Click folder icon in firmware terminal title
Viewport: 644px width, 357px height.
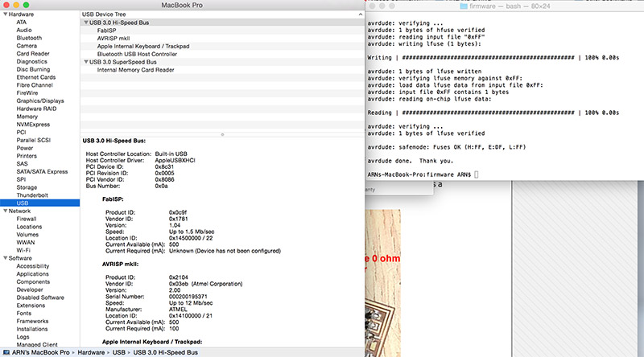(x=464, y=6)
